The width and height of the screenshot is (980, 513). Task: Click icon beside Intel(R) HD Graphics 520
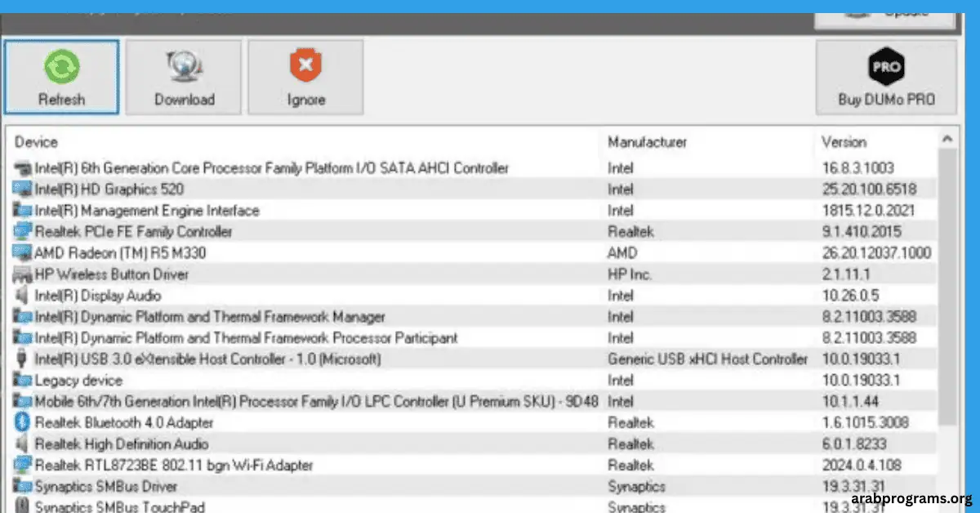(22, 190)
